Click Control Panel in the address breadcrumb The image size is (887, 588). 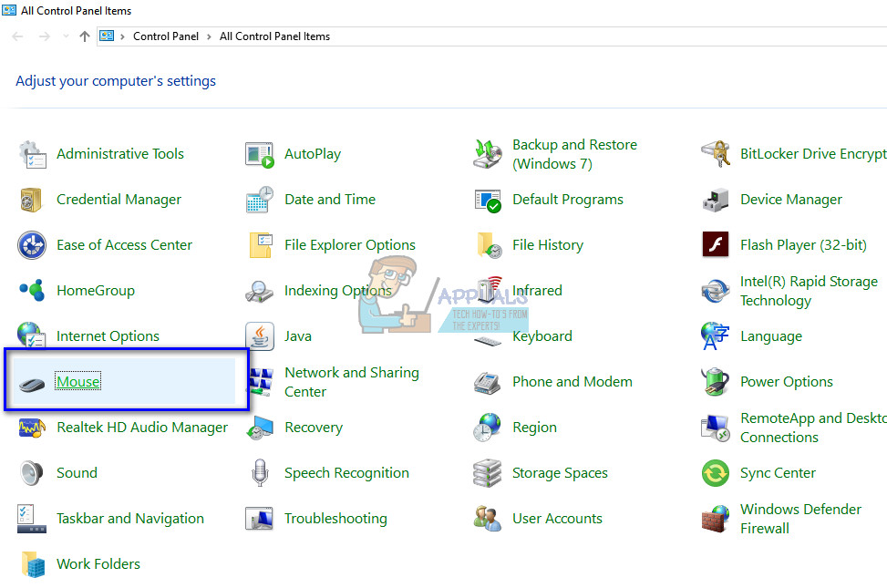point(166,36)
